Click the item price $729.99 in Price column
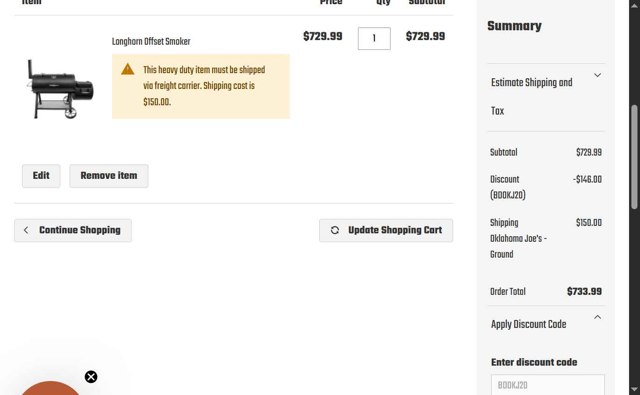This screenshot has width=640, height=395. pyautogui.click(x=322, y=36)
